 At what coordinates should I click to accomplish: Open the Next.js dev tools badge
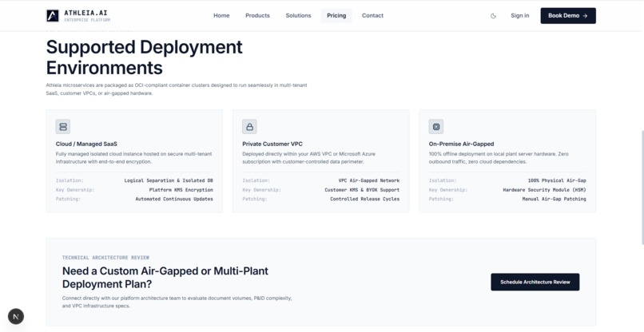pyautogui.click(x=16, y=316)
